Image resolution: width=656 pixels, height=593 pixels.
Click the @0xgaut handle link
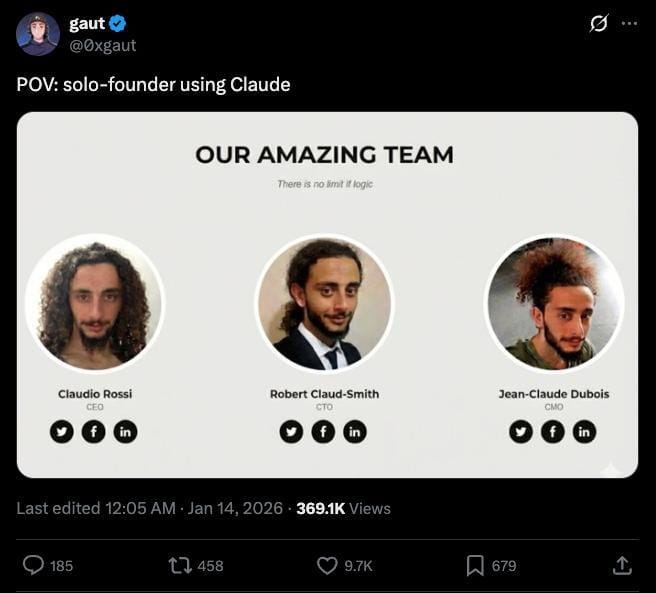coord(102,45)
